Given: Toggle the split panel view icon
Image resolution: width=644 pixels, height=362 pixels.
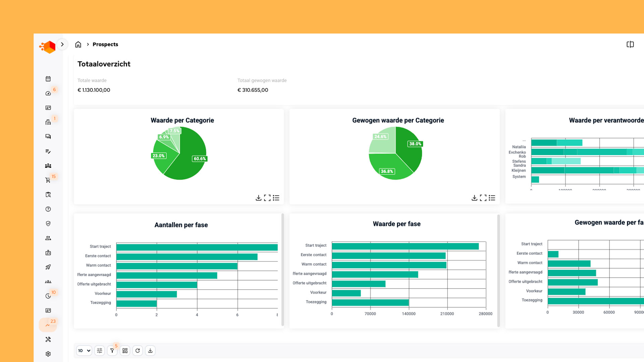Looking at the screenshot, I should [630, 44].
